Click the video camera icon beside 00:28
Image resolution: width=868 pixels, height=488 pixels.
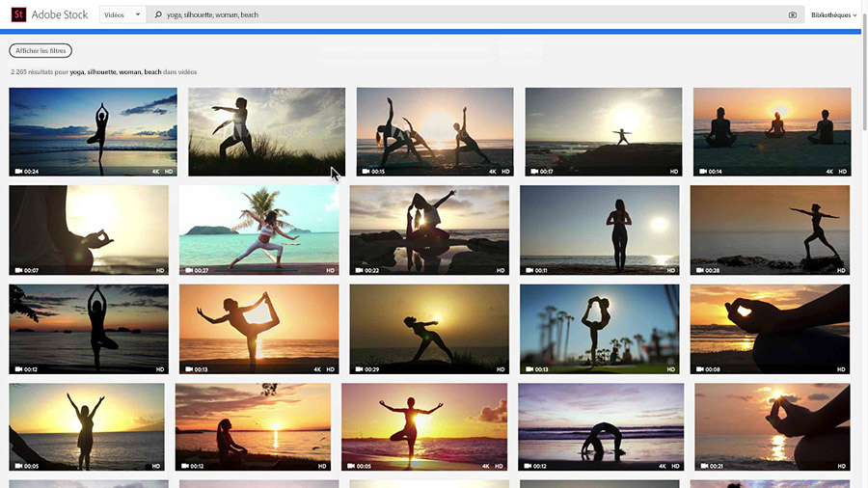(x=700, y=271)
